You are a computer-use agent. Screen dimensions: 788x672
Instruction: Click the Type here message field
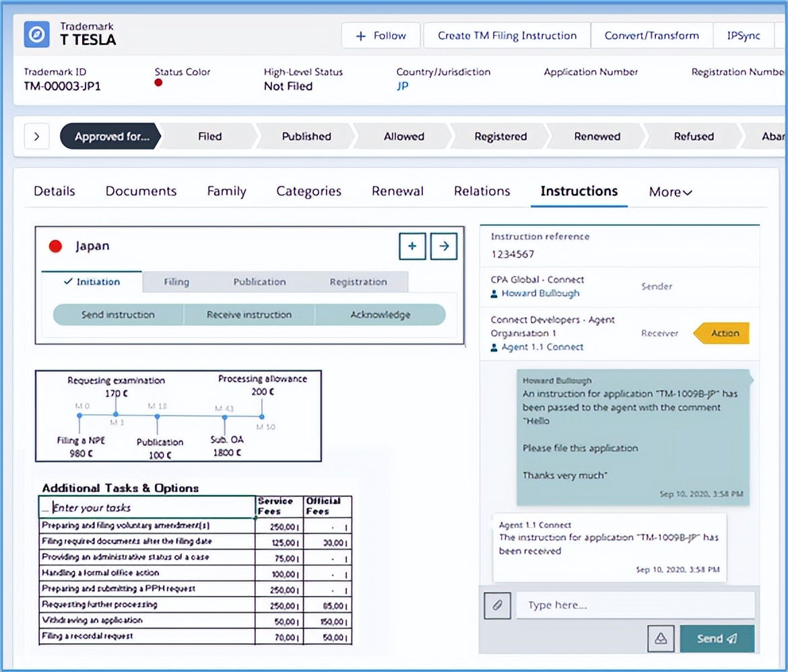[635, 605]
